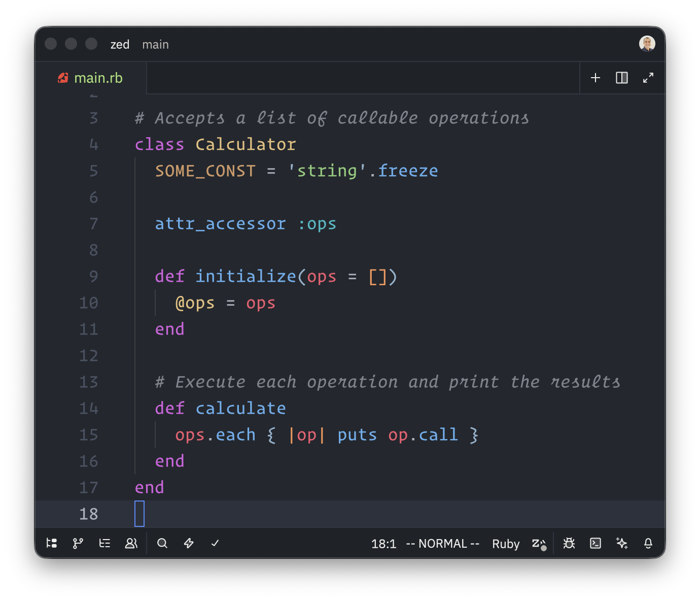Click the Zed edit prediction icon
The image size is (700, 601).
539,544
